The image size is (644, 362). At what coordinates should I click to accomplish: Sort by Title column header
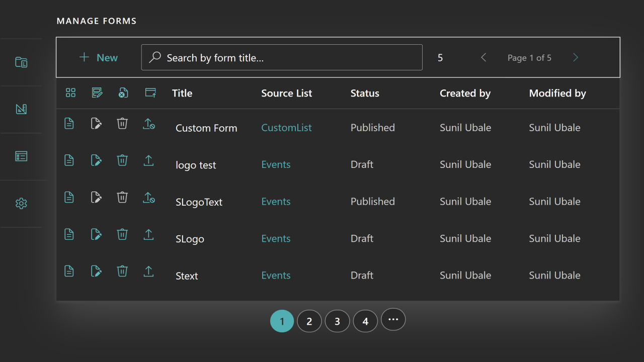tap(182, 93)
